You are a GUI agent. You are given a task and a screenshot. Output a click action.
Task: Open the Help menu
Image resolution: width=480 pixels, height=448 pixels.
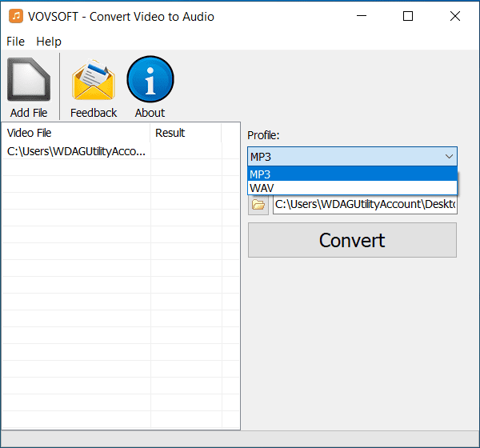coord(49,41)
